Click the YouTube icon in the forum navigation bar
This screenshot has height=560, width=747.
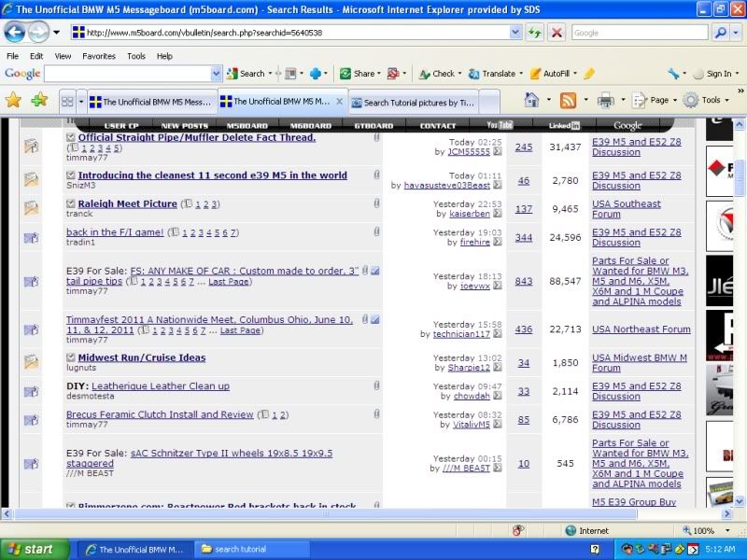coord(500,125)
